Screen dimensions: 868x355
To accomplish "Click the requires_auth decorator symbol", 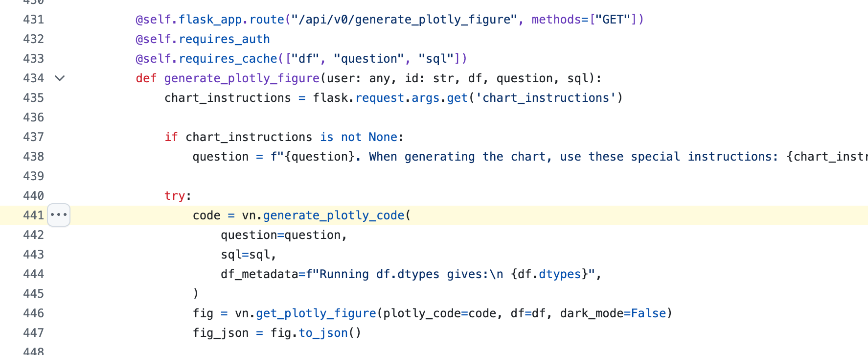I will (224, 39).
